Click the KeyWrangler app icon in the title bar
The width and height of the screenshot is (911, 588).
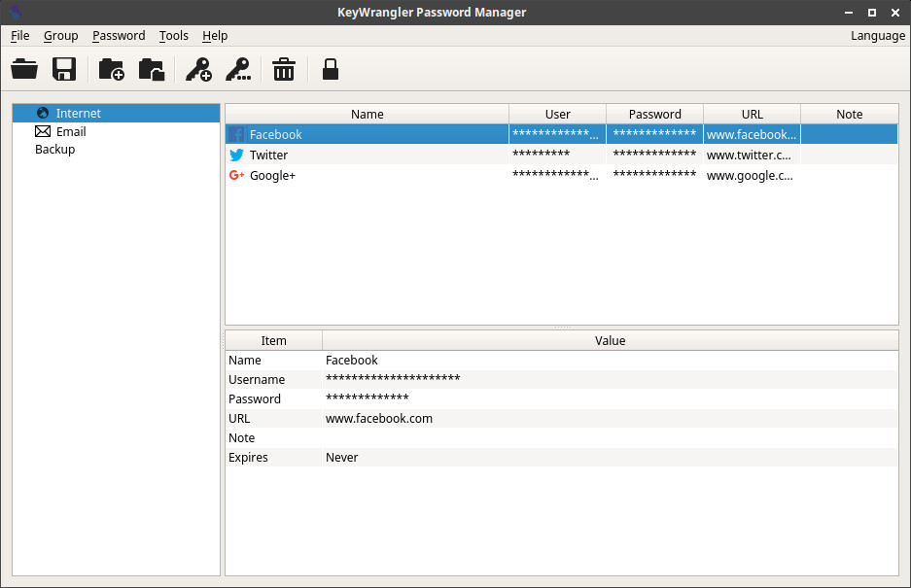[16, 13]
